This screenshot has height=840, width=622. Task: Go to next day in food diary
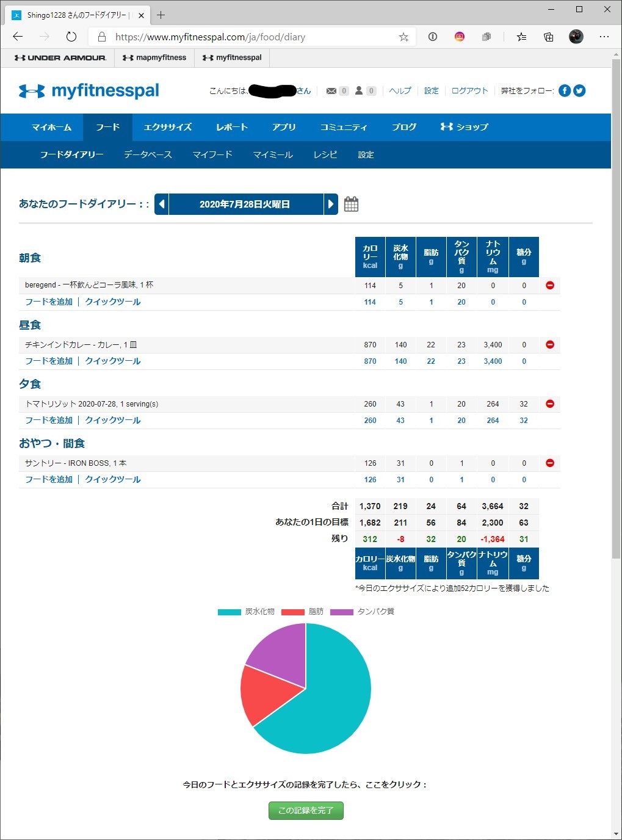tap(331, 204)
